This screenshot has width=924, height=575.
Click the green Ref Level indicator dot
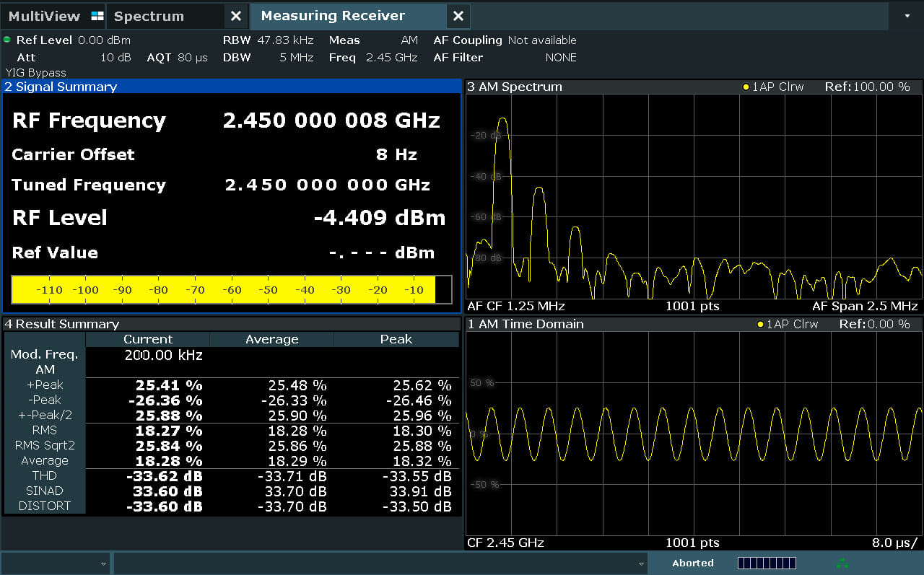click(x=7, y=40)
